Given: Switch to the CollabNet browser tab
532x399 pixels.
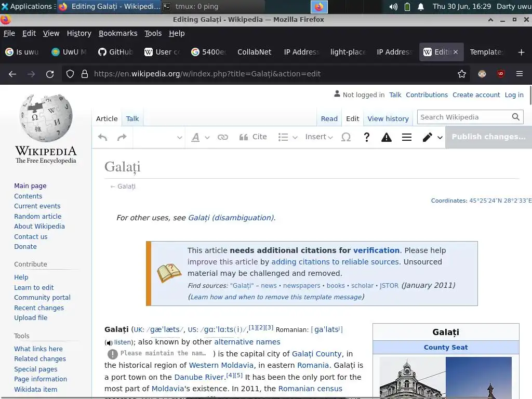Looking at the screenshot, I should (x=255, y=52).
